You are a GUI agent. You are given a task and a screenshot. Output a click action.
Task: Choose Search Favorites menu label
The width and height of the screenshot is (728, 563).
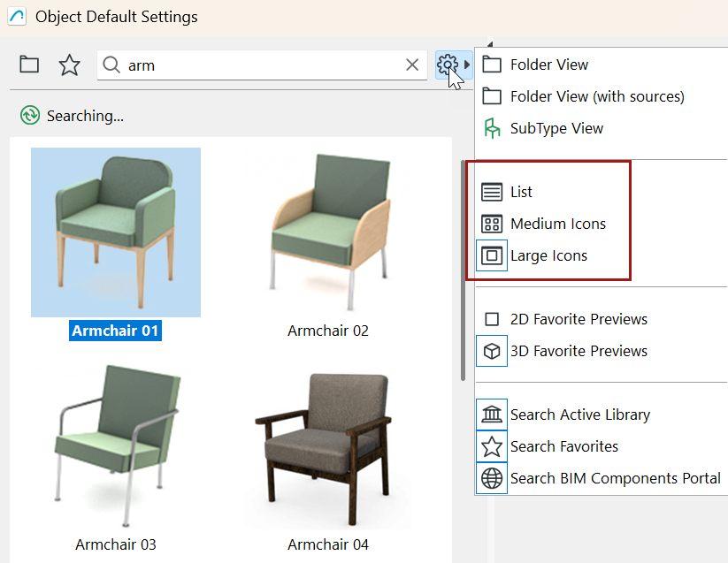(x=564, y=446)
